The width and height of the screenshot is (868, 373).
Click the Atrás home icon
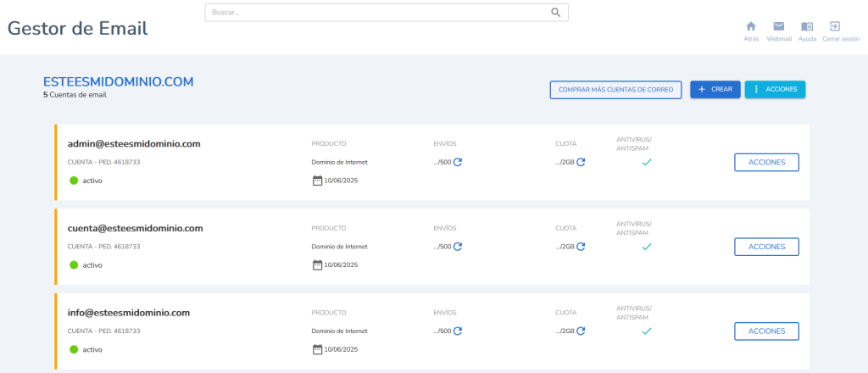(751, 26)
